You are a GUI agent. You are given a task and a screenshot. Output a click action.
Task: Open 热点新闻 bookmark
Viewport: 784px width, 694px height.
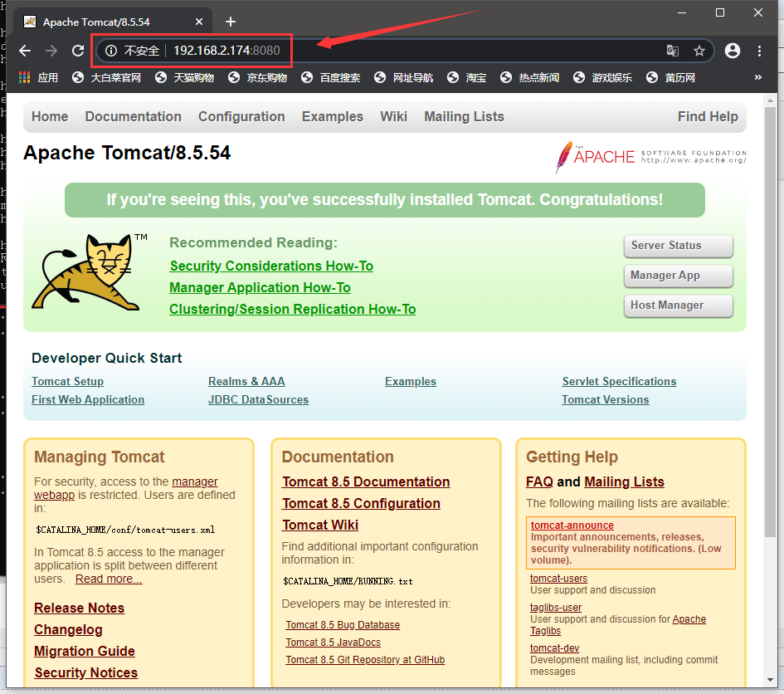tap(529, 77)
